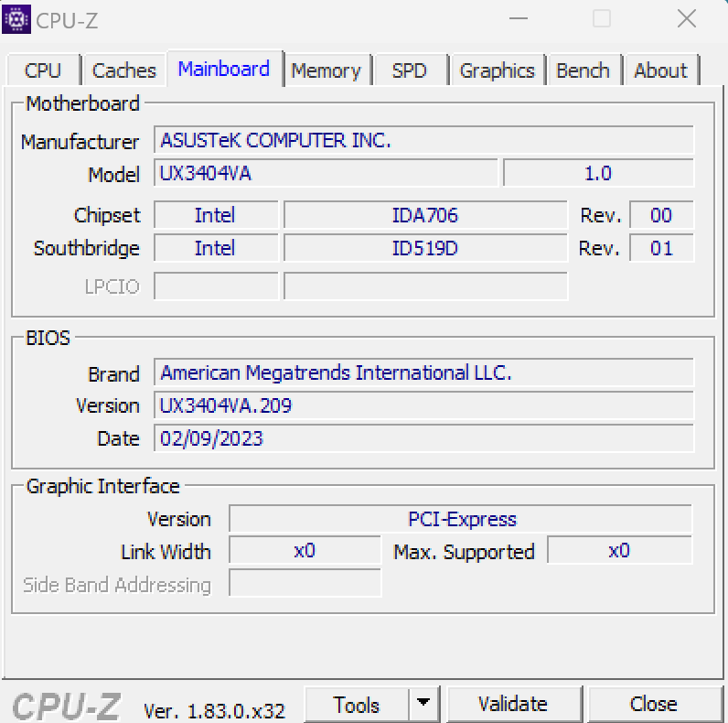Click the Link Width label
Screen dimensions: 728x723
point(166,552)
